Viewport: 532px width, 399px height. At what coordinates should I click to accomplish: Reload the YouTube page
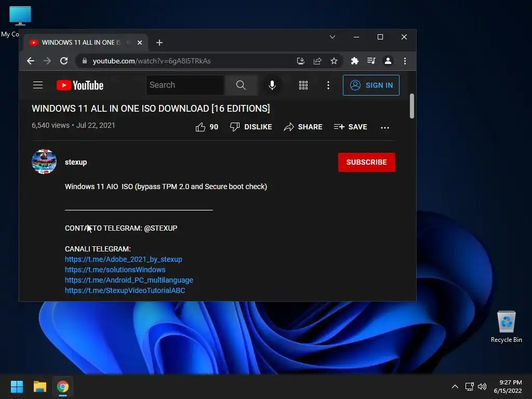coord(64,61)
